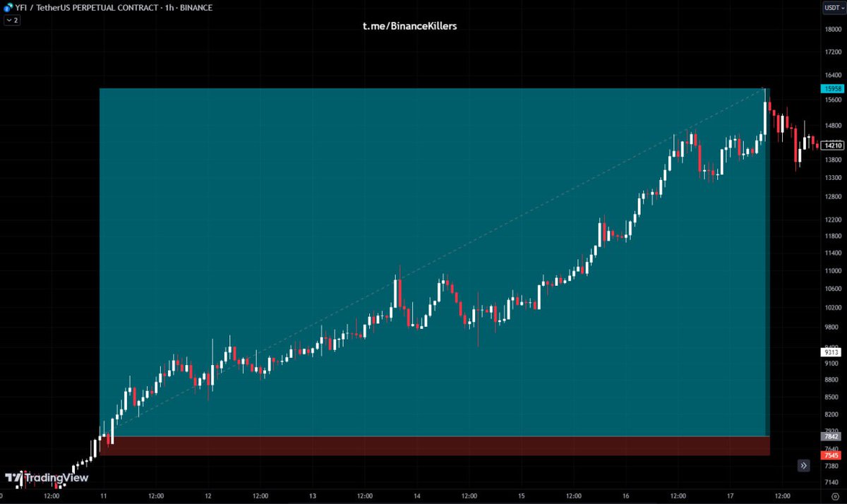Click the 9800 price axis value
This screenshot has height=504, width=847.
point(831,327)
